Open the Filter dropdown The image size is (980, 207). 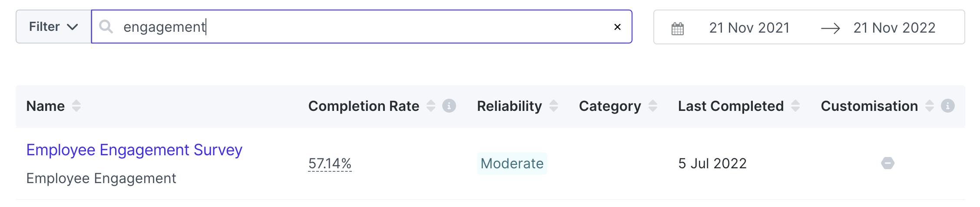point(53,27)
